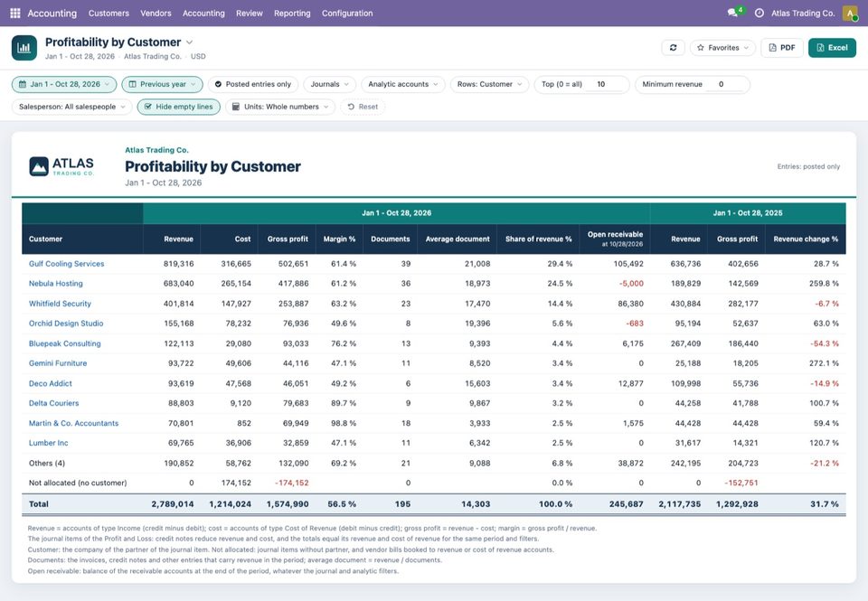
Task: Click the Others (4) row label
Action: coord(46,464)
